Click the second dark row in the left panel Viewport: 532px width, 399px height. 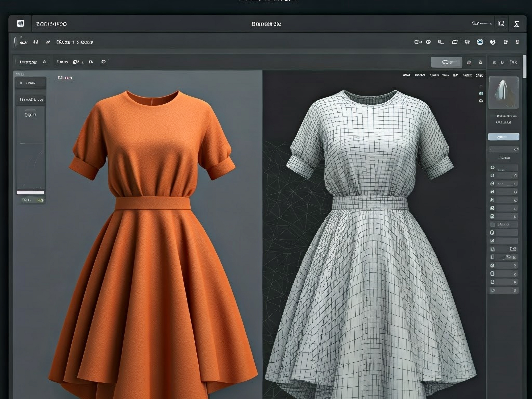click(x=31, y=99)
